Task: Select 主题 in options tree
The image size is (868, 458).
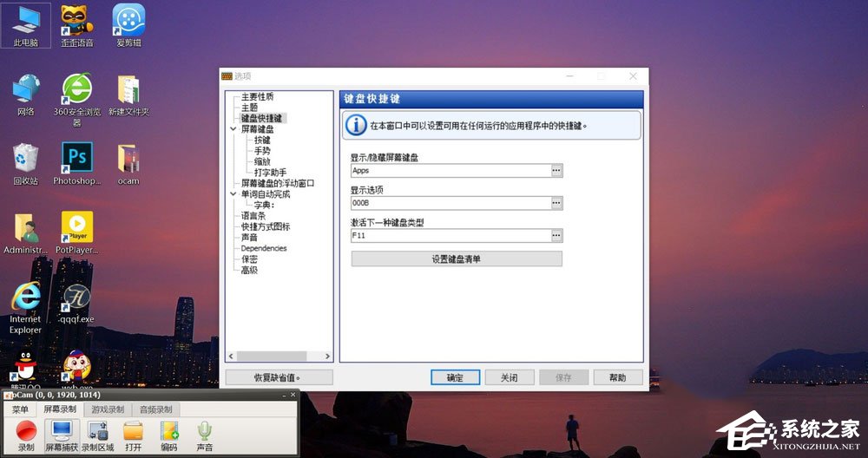Action: coord(249,108)
